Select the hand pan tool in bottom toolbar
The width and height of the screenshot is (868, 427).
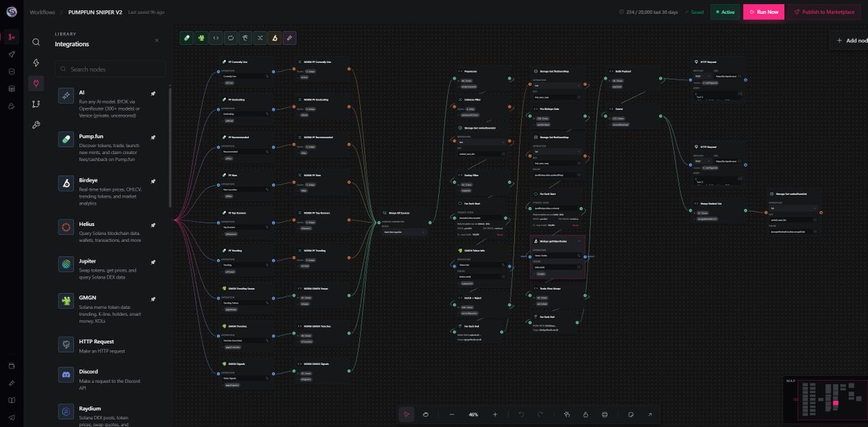[426, 414]
